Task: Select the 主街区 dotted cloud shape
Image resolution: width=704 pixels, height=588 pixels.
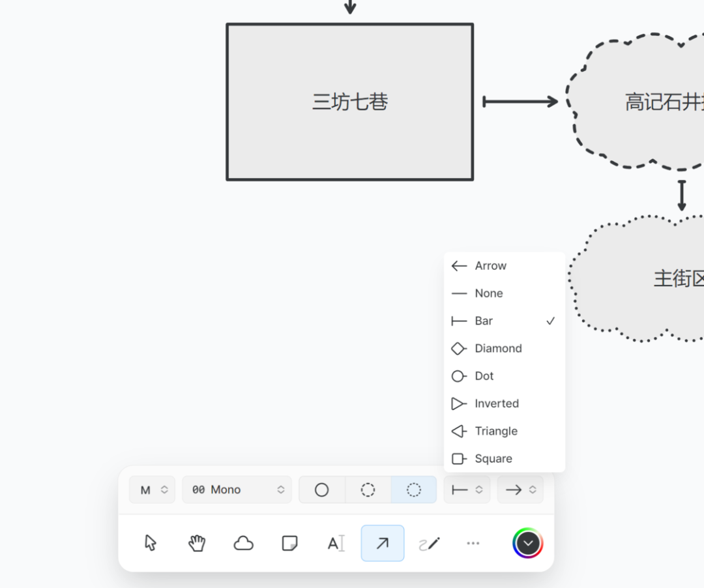Action: pyautogui.click(x=638, y=278)
